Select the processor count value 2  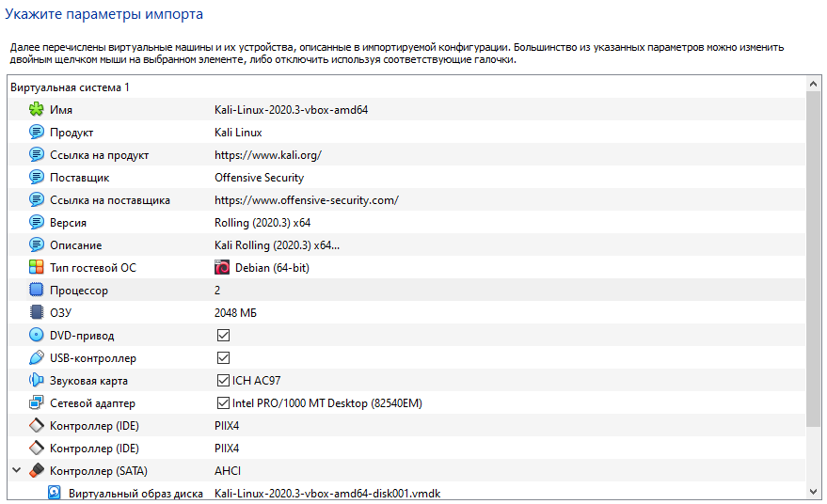coord(217,290)
